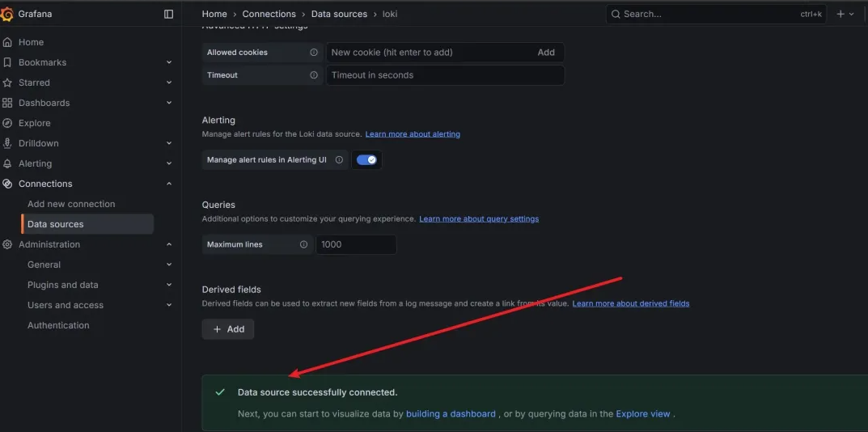This screenshot has height=432, width=868.
Task: Click the search magnifier icon
Action: point(616,15)
